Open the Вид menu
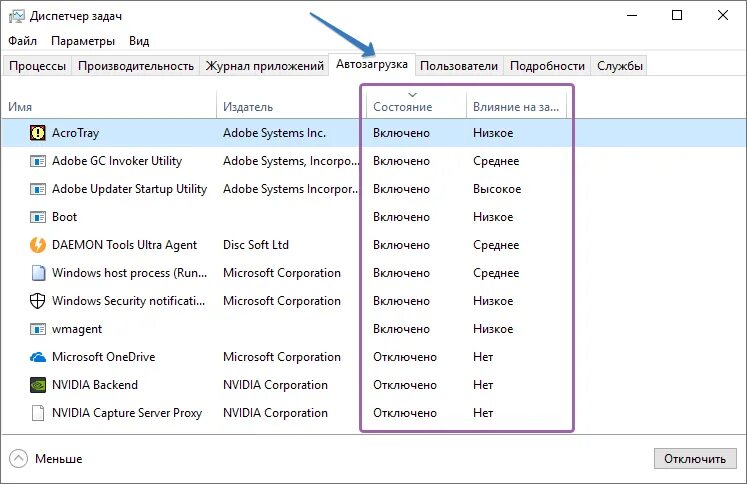This screenshot has height=484, width=747. [x=139, y=41]
